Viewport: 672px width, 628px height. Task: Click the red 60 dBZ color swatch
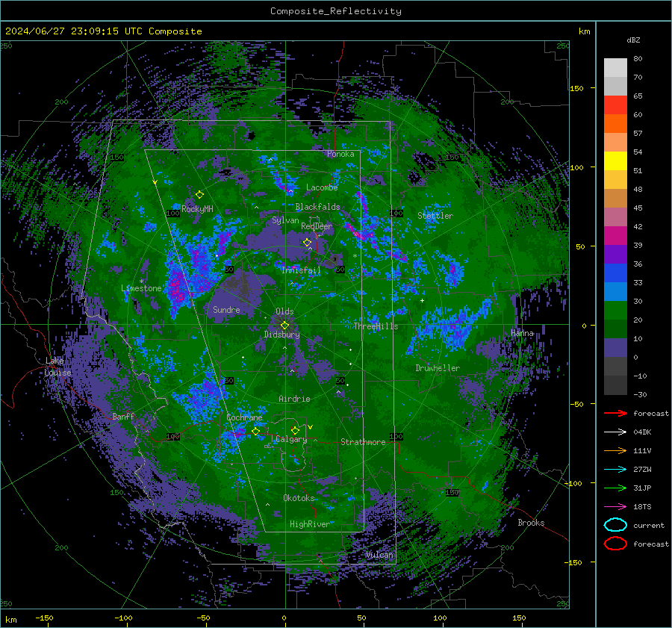615,105
